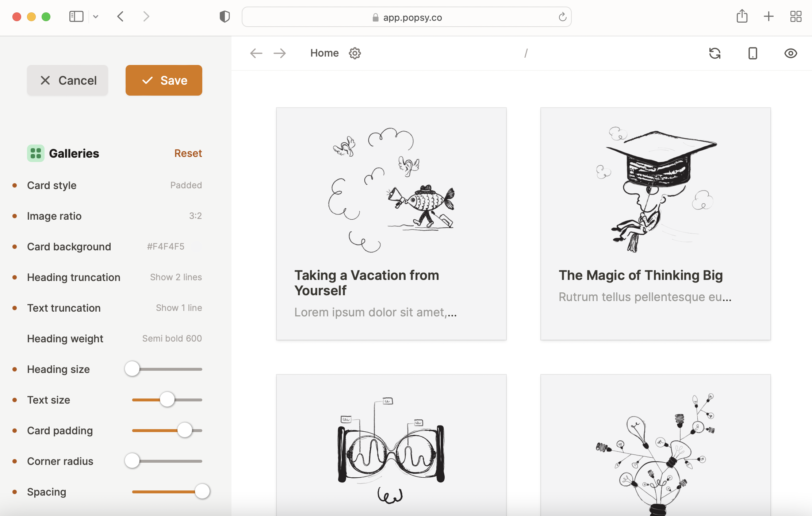Open Safari privacy shield report
Viewport: 812px width, 516px height.
pos(225,16)
